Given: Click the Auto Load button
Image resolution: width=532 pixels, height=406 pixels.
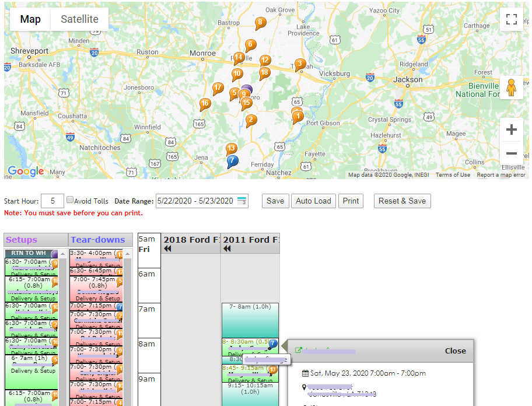Looking at the screenshot, I should point(313,201).
